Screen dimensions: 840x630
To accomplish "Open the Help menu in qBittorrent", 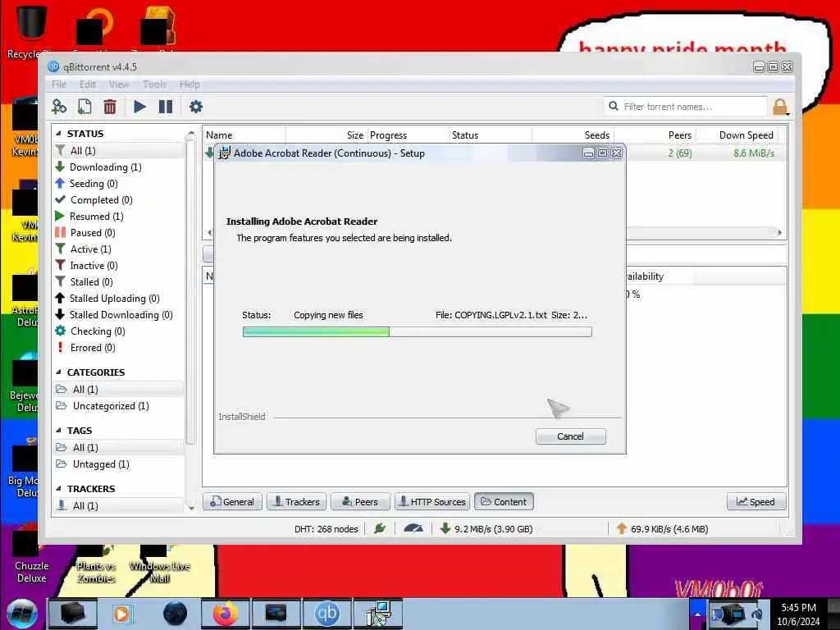I will 189,84.
